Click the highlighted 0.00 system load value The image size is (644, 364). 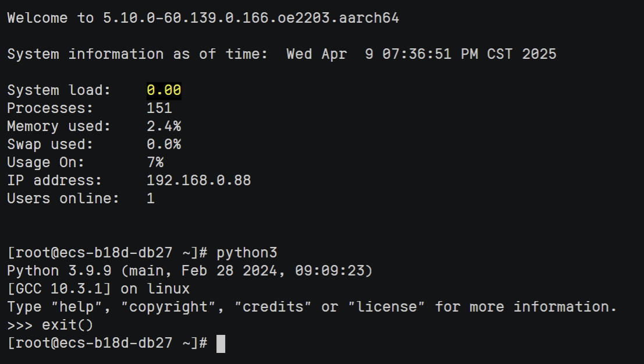164,90
